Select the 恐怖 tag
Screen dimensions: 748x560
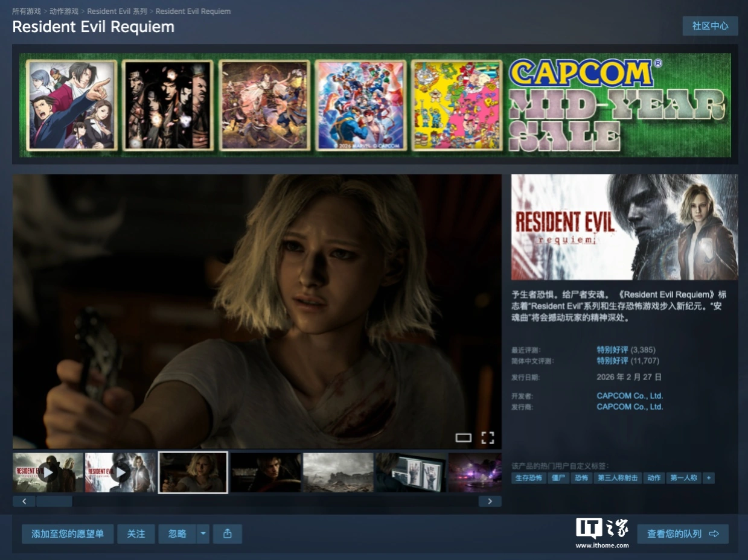(x=581, y=478)
